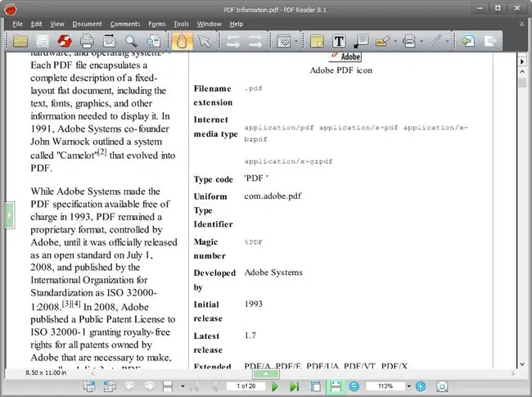
Task: Click the right pane expand arrow button
Action: tap(522, 61)
